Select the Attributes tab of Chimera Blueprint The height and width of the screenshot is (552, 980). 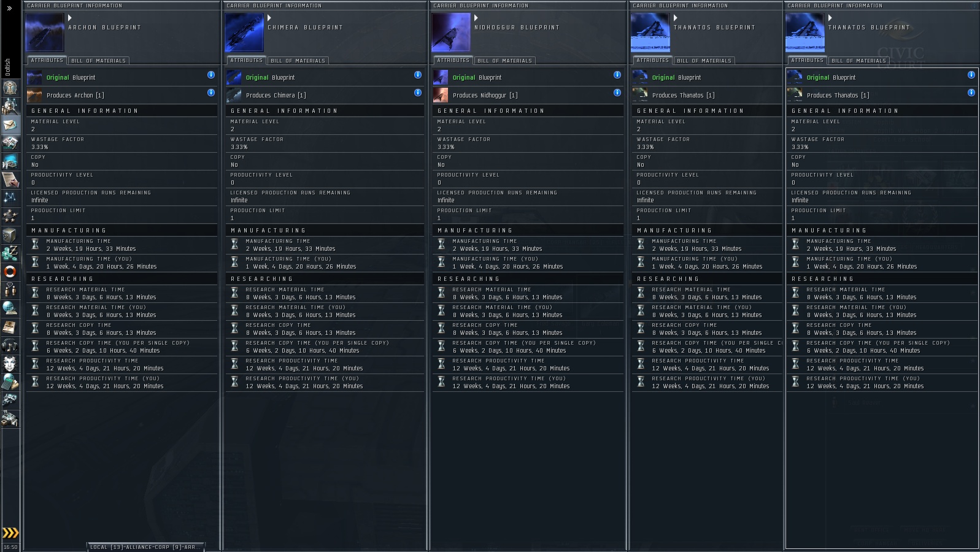tap(247, 60)
